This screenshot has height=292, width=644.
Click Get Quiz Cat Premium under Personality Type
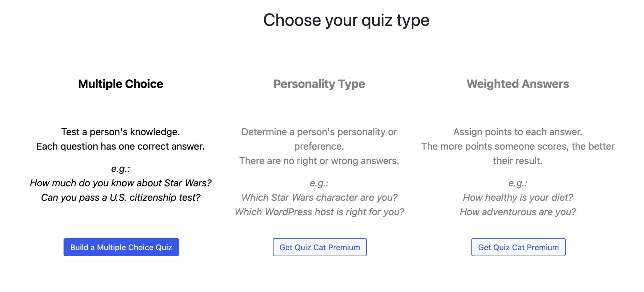tap(319, 247)
